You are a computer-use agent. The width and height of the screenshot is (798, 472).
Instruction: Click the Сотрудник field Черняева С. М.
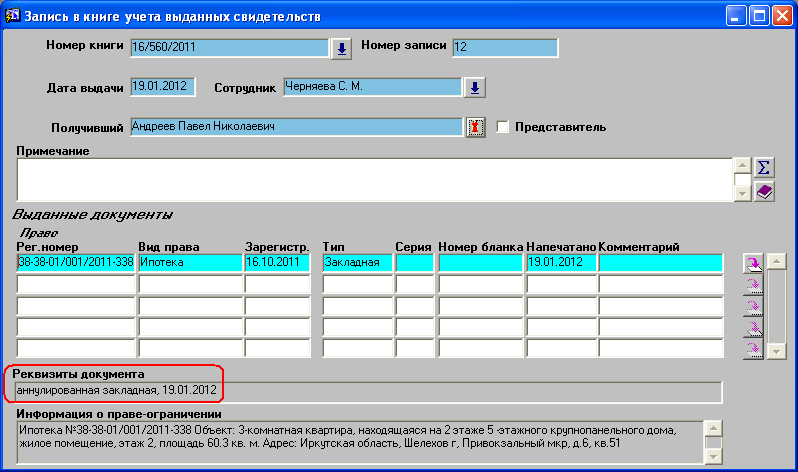[x=373, y=87]
